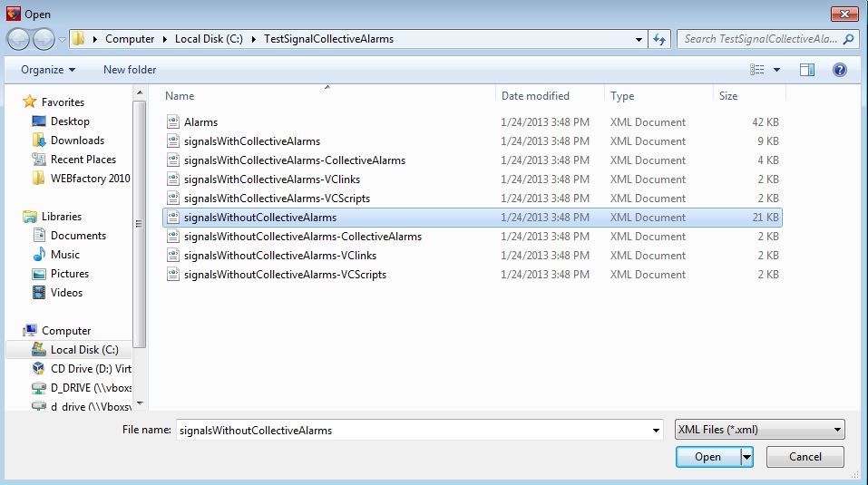Click the 42 KB size cell
Viewport: 868px width, 485px height.
coord(765,122)
